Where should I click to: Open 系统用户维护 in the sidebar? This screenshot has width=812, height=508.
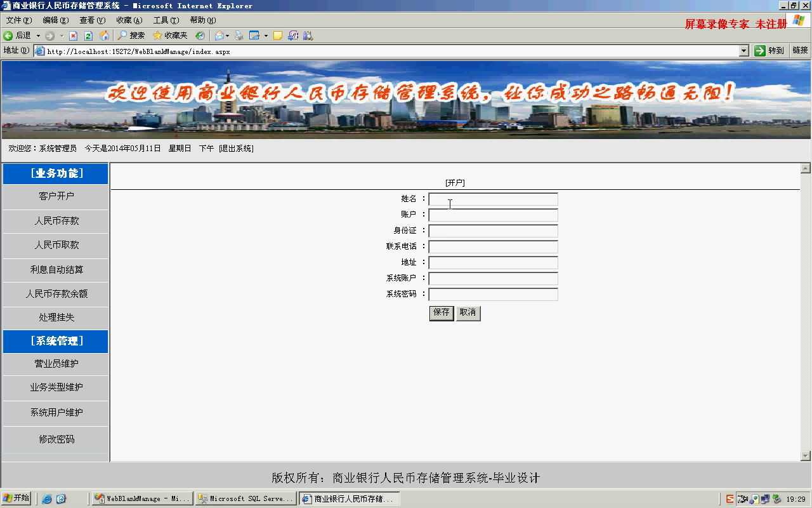[56, 413]
